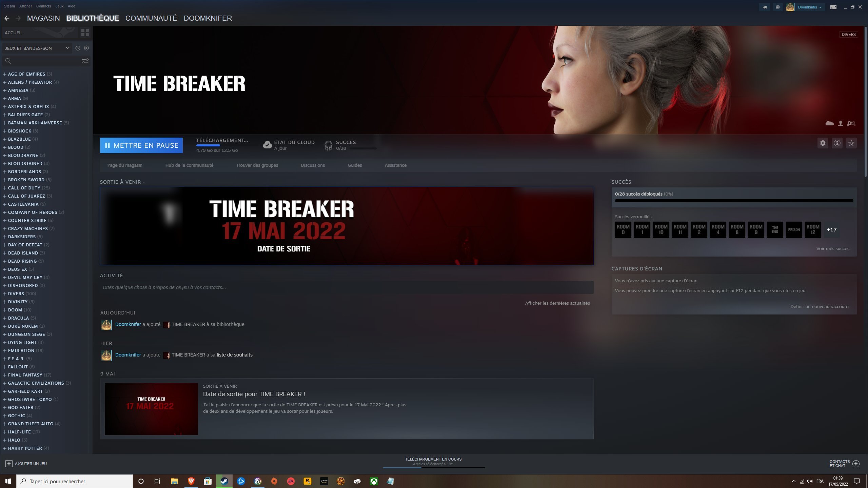Open advanced filters icon beside search
This screenshot has height=488, width=868.
[85, 61]
